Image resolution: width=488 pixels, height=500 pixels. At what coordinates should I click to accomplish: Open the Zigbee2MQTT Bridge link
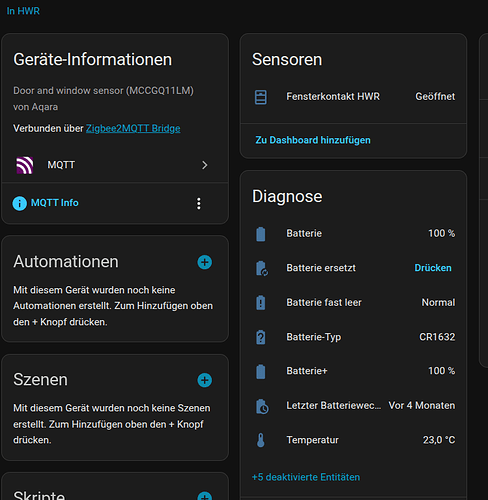point(133,128)
